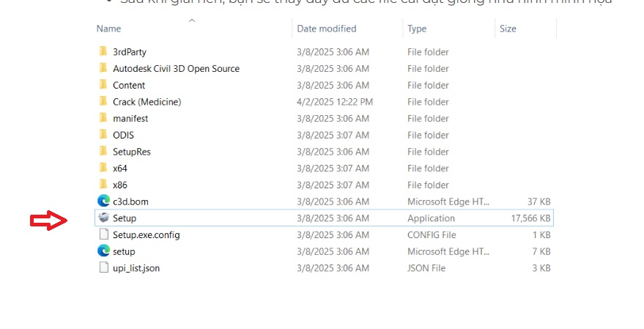The image size is (644, 329).
Task: Click the 37 KB size value
Action: (538, 202)
